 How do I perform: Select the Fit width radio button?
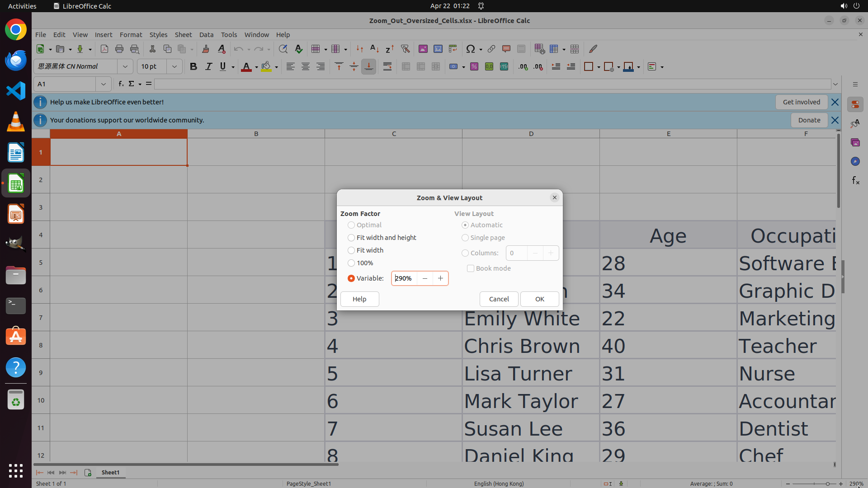tap(351, 250)
